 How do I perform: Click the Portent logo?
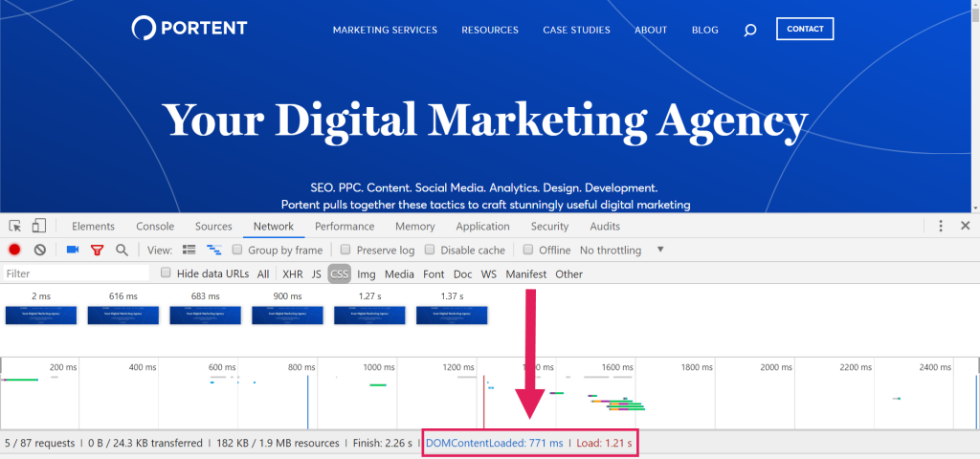[x=189, y=28]
